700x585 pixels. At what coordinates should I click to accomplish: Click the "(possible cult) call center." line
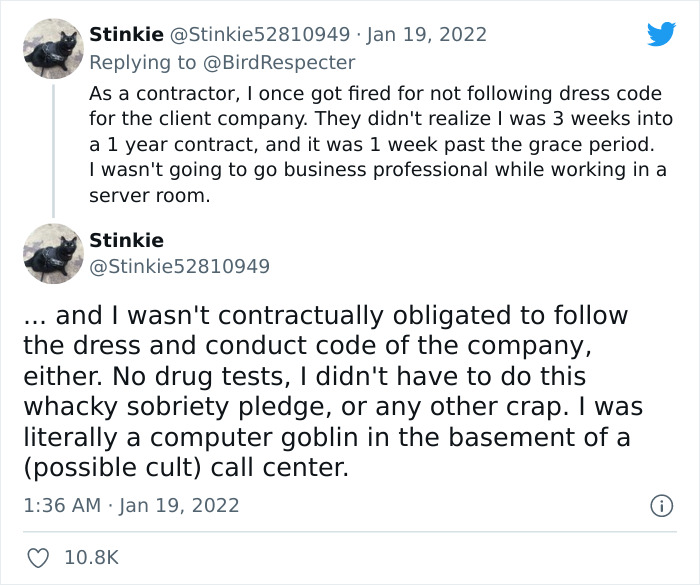click(186, 467)
